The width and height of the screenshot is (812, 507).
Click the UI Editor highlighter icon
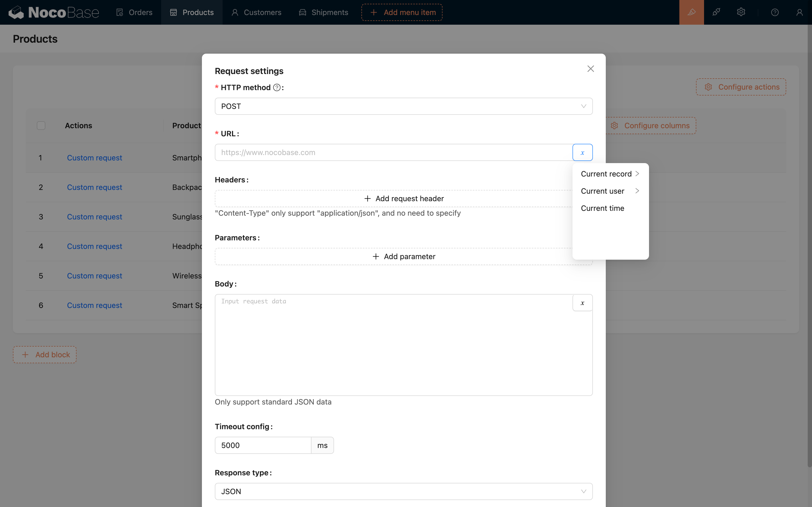[x=691, y=12]
